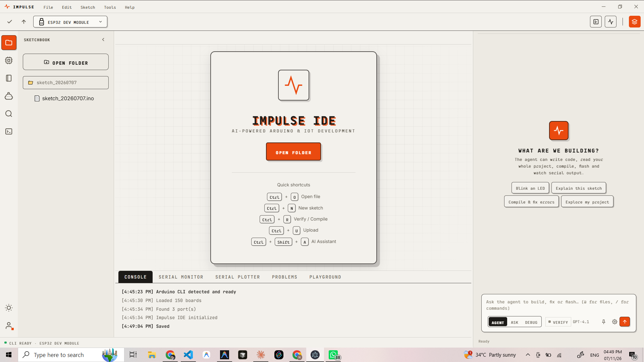Screen dimensions: 644x362
Task: Open the File menu
Action: pyautogui.click(x=48, y=7)
